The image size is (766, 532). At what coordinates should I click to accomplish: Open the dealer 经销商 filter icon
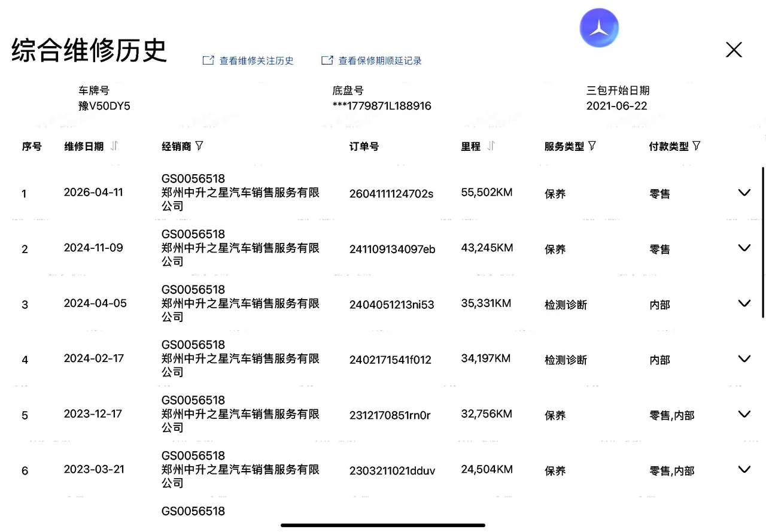[199, 146]
